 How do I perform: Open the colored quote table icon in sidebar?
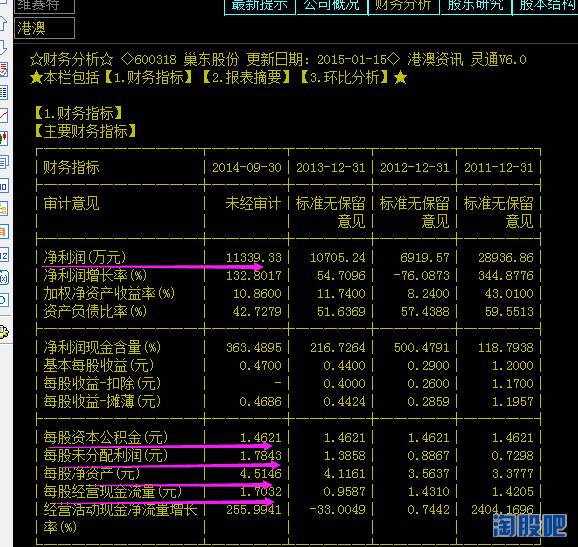point(3,93)
